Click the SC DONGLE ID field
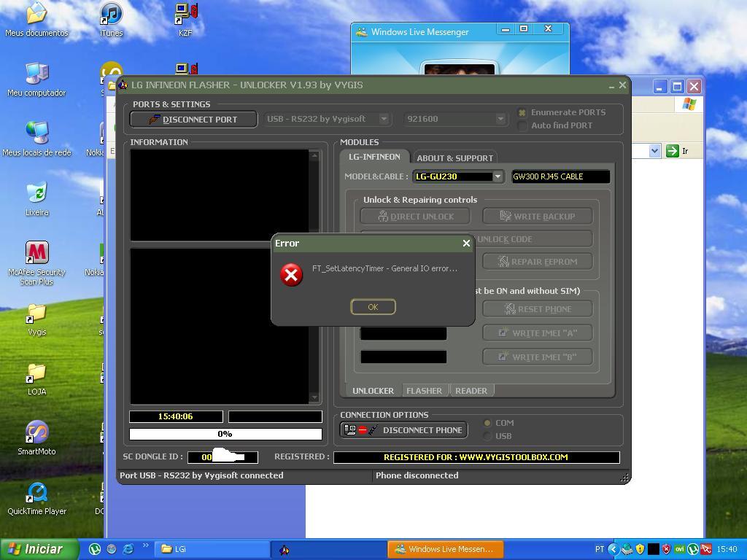The height and width of the screenshot is (560, 747). 222,457
